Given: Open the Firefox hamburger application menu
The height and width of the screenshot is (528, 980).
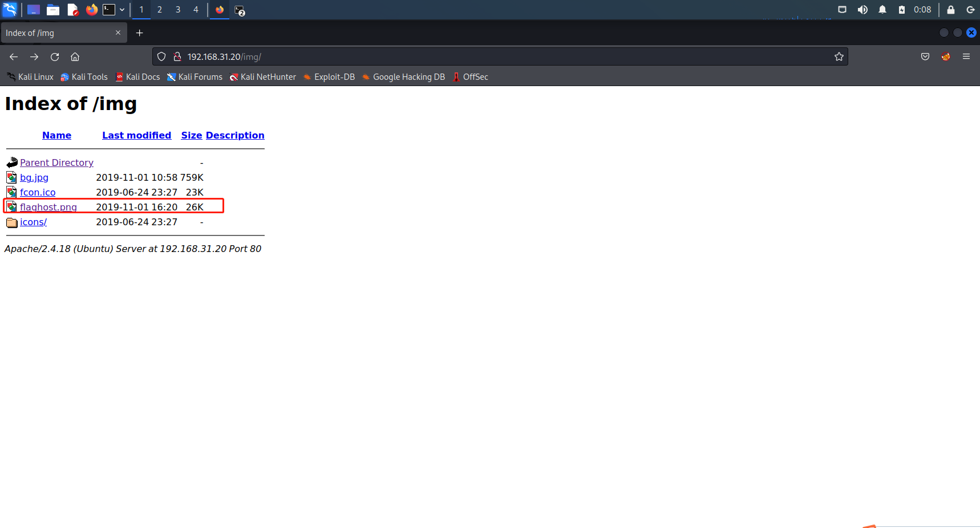Looking at the screenshot, I should point(966,56).
